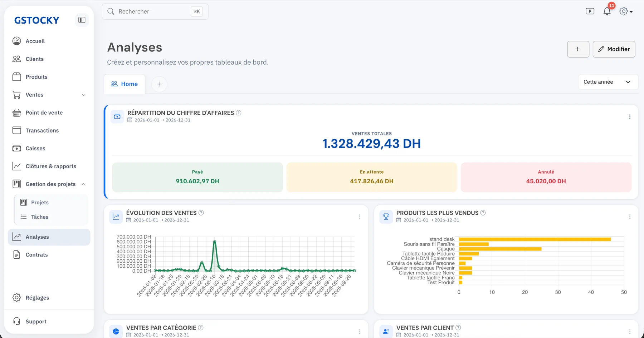Open three-dot menu of chiffre d'affaires card
This screenshot has width=644, height=338.
(630, 117)
